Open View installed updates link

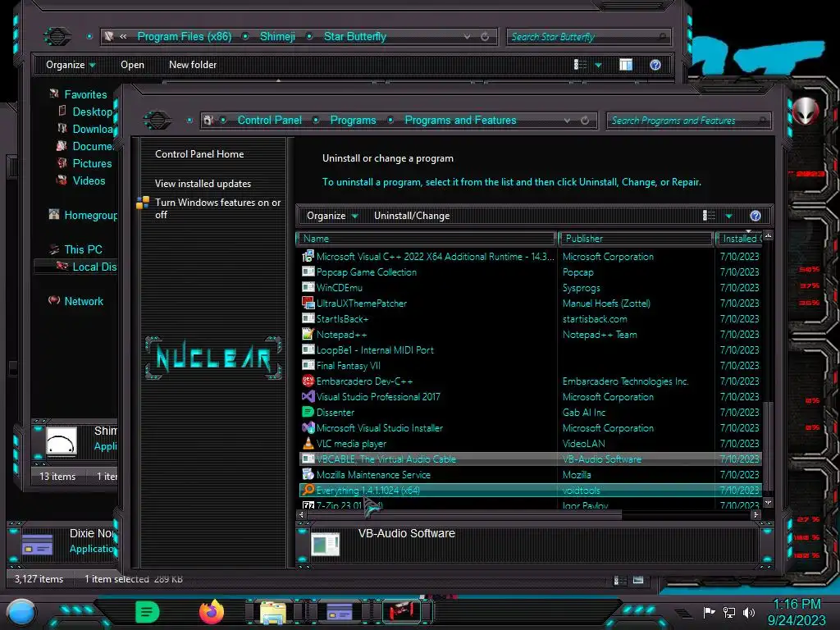(x=203, y=183)
